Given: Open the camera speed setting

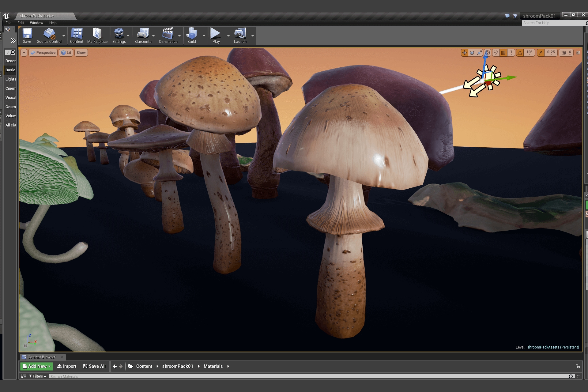Looking at the screenshot, I should coord(566,53).
